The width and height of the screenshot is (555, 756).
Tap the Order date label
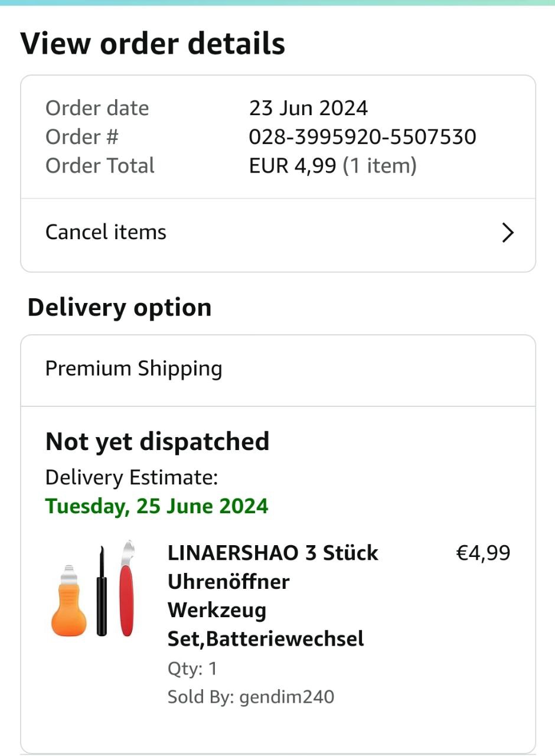pos(97,108)
